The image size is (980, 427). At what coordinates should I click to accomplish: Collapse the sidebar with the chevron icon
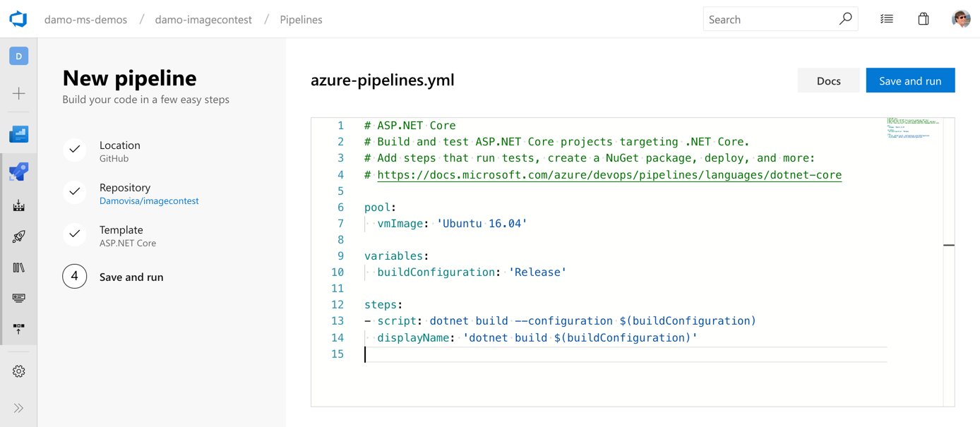pos(18,407)
